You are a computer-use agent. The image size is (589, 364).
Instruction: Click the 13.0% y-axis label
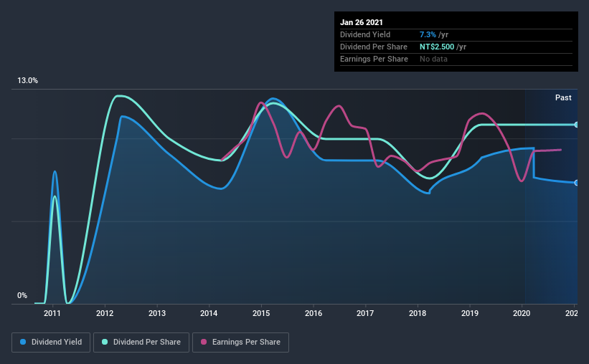point(27,81)
